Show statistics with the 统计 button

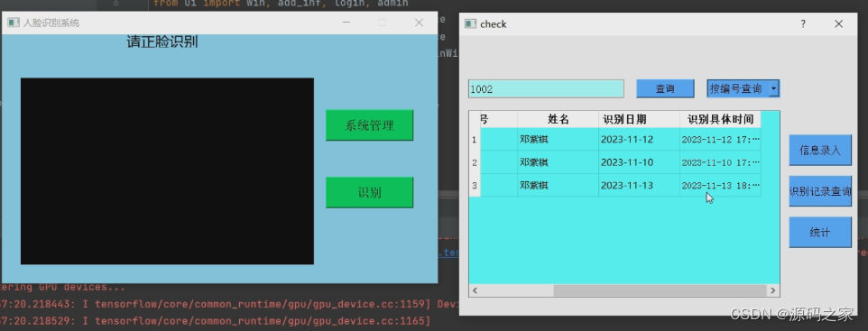(x=820, y=233)
